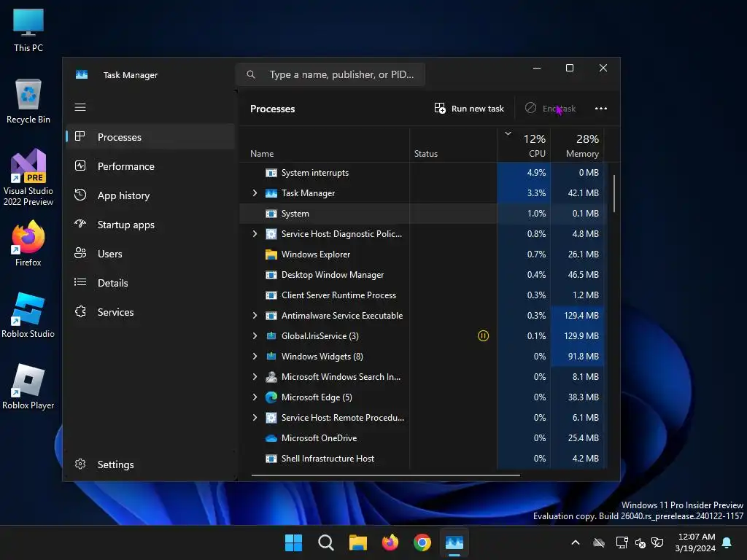Open the Processes page icon in sidebar

(80, 136)
